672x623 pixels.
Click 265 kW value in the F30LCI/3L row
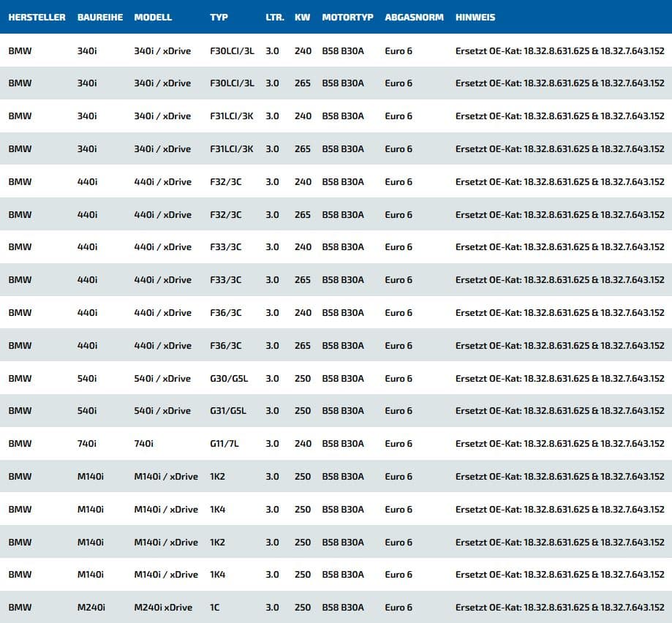(303, 83)
